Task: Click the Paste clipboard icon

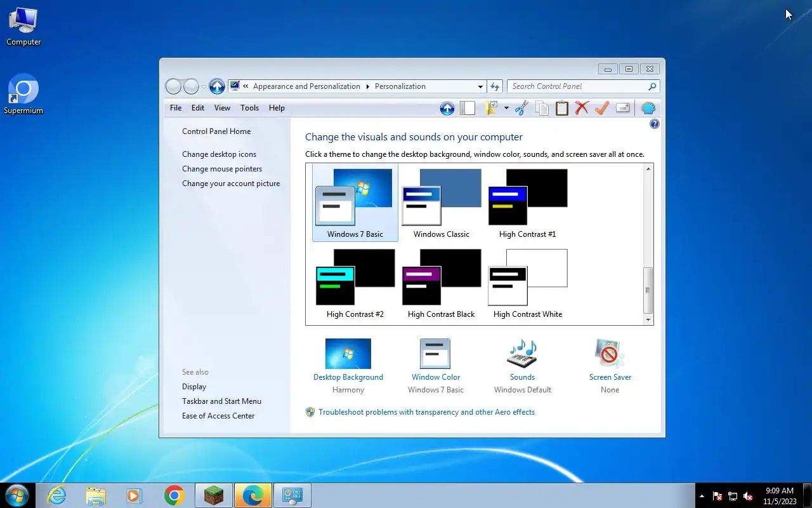Action: tap(562, 108)
